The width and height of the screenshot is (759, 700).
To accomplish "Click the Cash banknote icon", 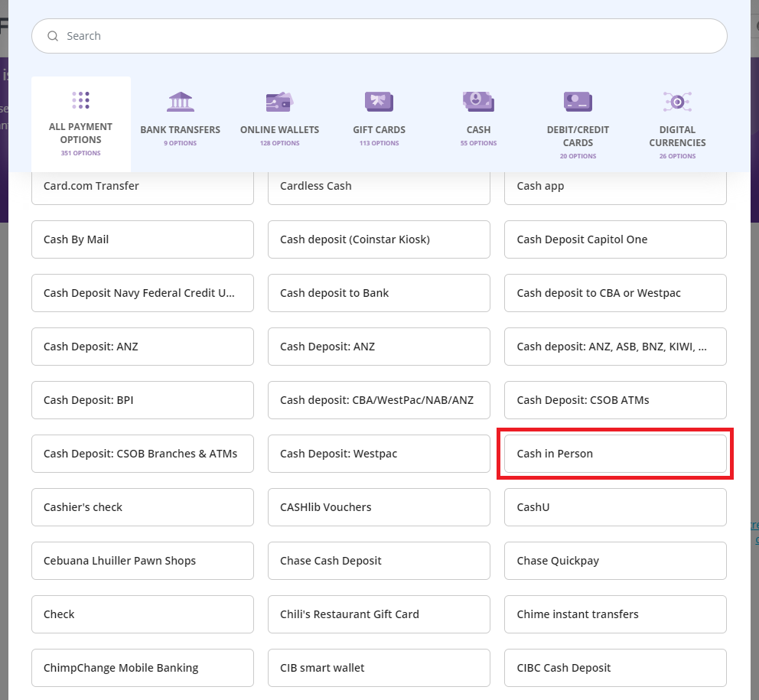I will coord(478,102).
